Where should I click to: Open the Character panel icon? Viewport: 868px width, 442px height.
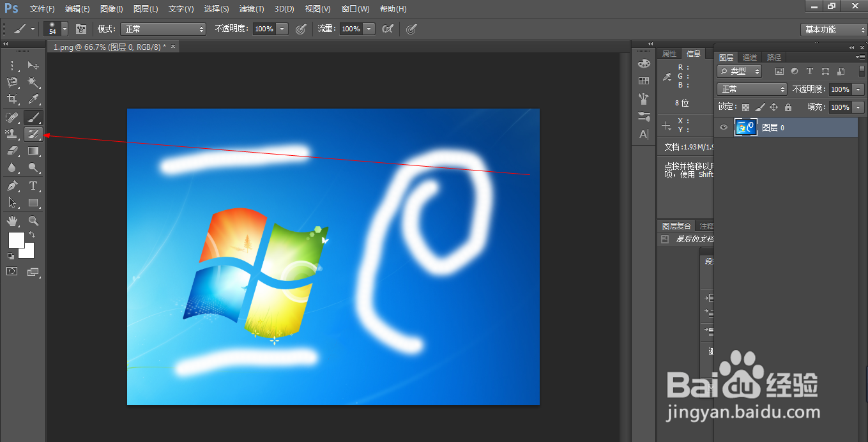[x=644, y=134]
